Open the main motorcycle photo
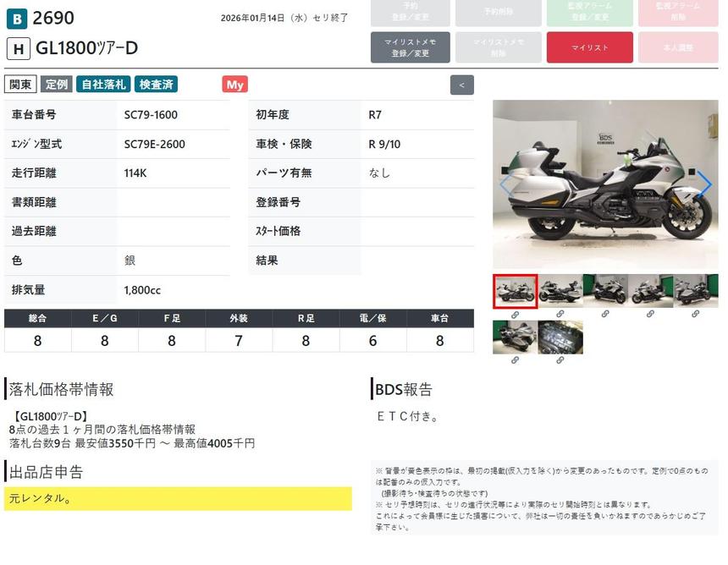This screenshot has width=728, height=565. tap(604, 184)
